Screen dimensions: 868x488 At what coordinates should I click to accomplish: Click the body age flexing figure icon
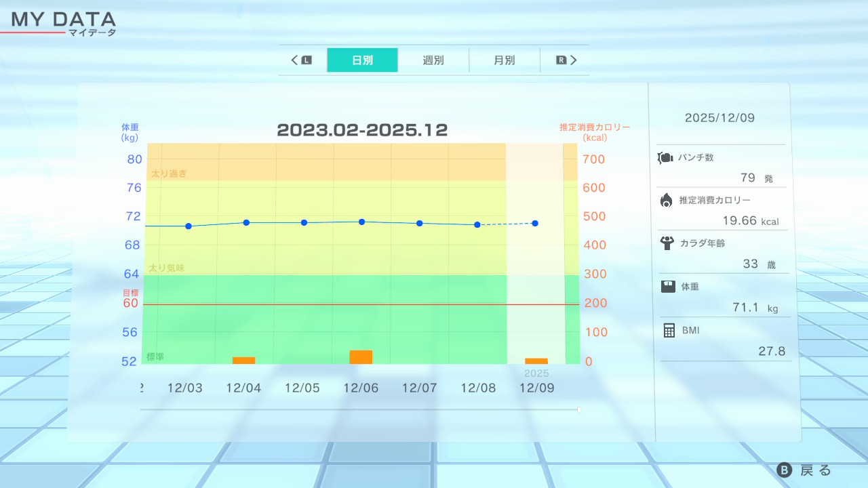[x=667, y=243]
